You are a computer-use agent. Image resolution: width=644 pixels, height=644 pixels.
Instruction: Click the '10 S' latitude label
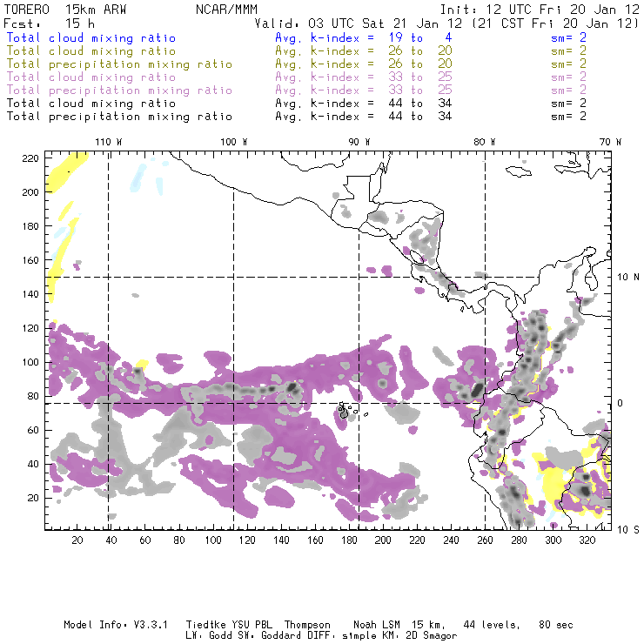[628, 530]
